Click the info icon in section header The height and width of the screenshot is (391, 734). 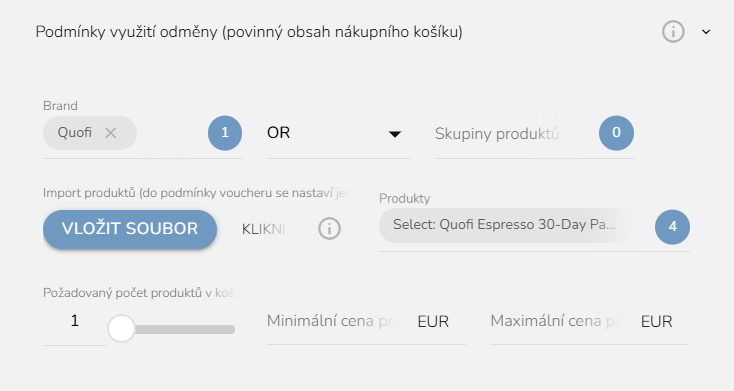point(673,32)
